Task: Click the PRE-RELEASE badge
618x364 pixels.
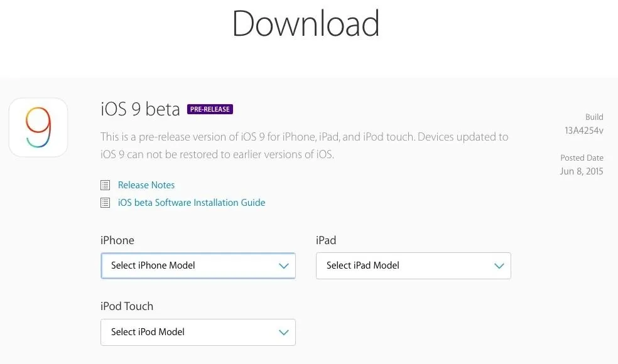Action: point(210,109)
